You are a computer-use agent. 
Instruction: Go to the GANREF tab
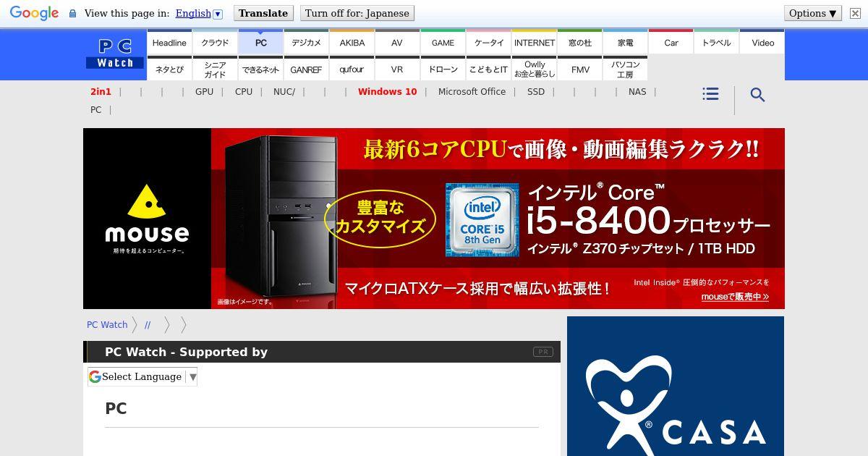pos(306,69)
